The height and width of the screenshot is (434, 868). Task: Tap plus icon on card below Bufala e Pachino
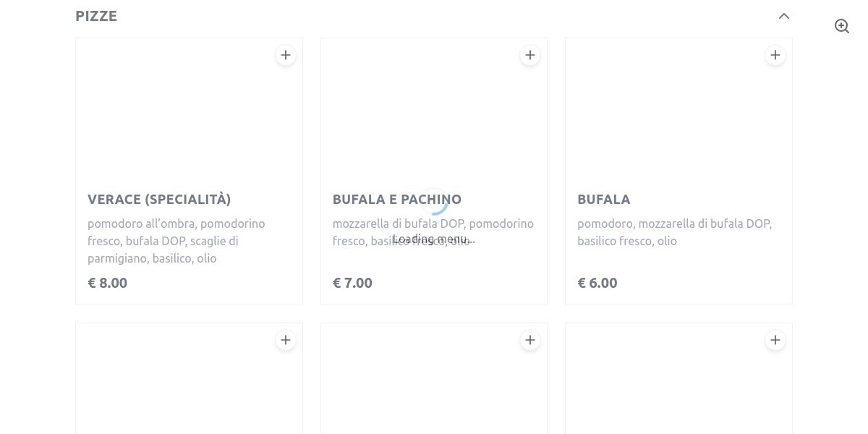(x=530, y=340)
